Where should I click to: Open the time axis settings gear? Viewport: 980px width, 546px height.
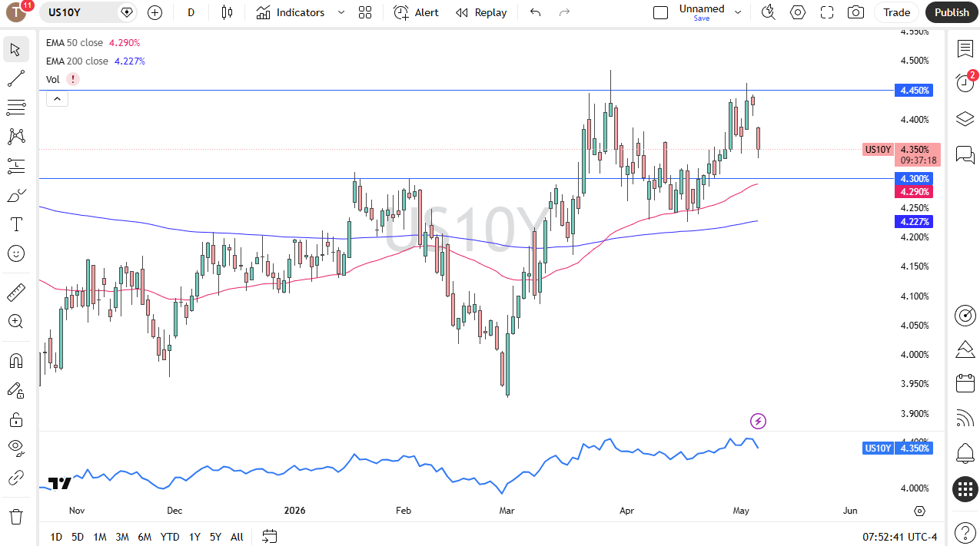920,511
